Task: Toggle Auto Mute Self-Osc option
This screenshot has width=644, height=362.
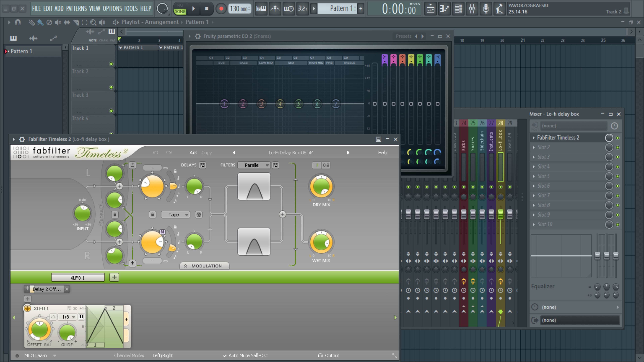Action: coord(245,356)
